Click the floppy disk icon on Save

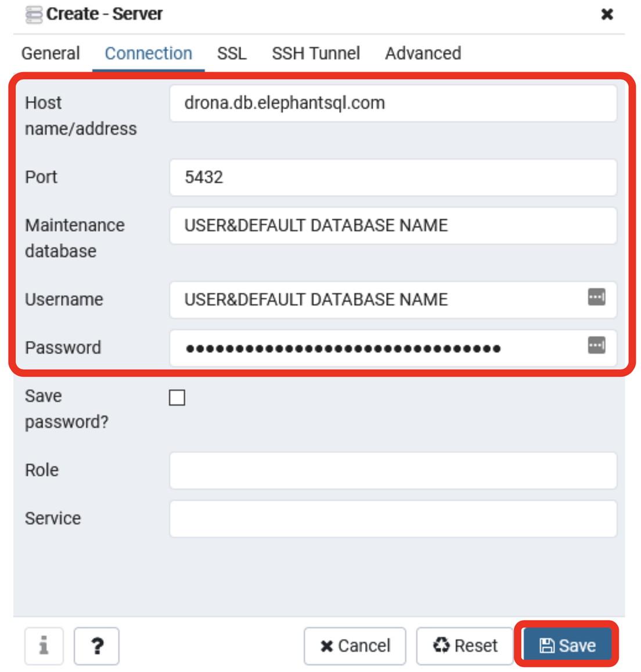(548, 645)
